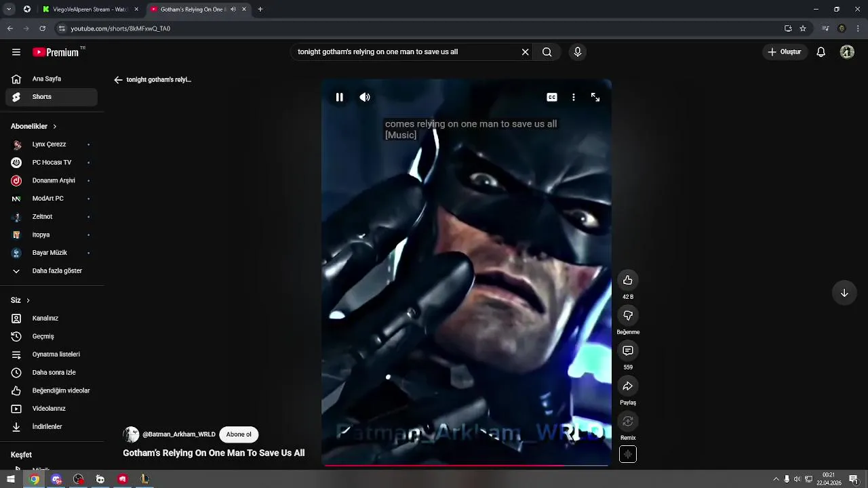
Task: Open ModArt PC subscription channel
Action: (x=52, y=199)
